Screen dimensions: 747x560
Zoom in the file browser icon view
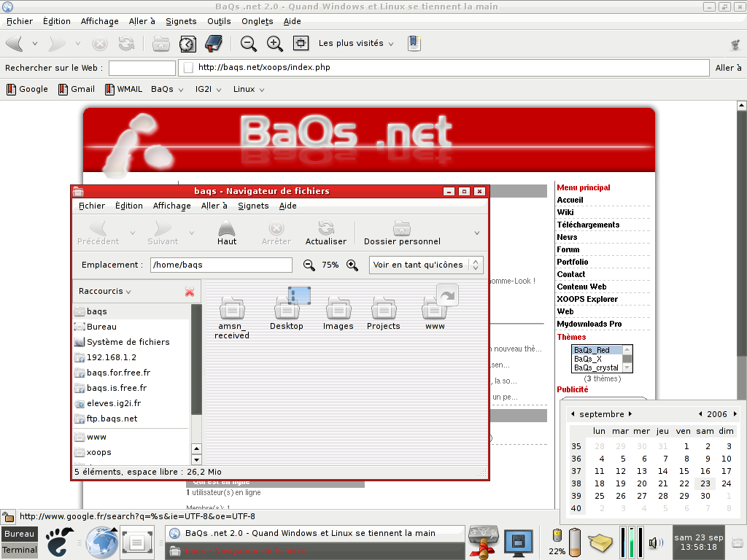coord(352,265)
